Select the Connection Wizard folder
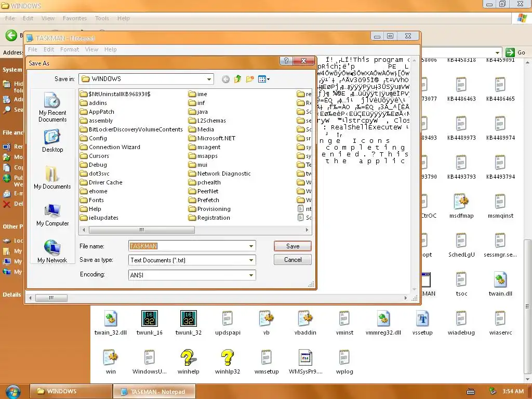The height and width of the screenshot is (399, 532). pyautogui.click(x=110, y=147)
